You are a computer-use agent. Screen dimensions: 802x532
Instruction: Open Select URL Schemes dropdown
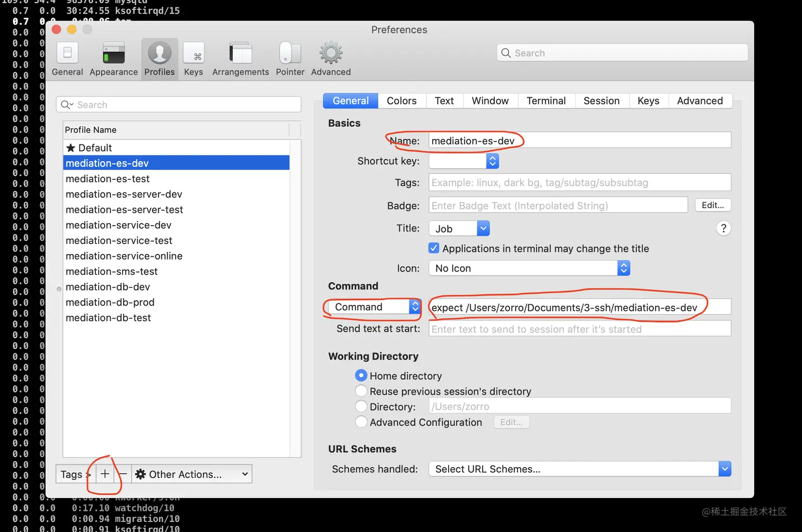pos(580,469)
